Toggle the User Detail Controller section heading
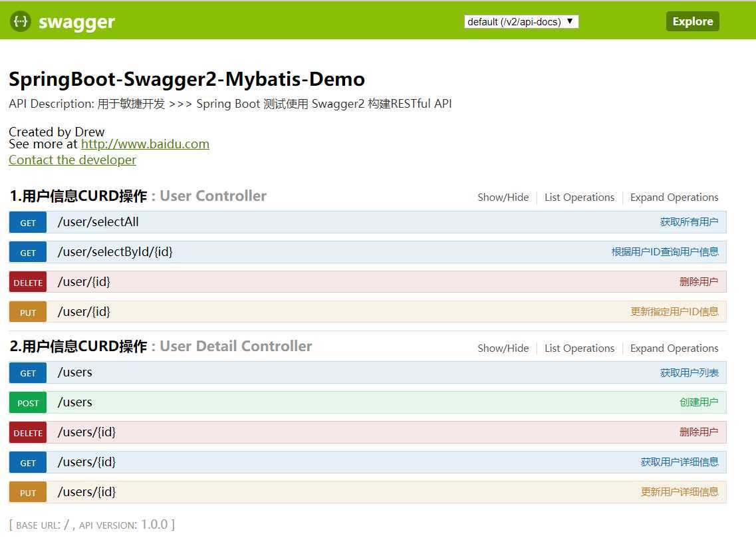 pos(160,346)
